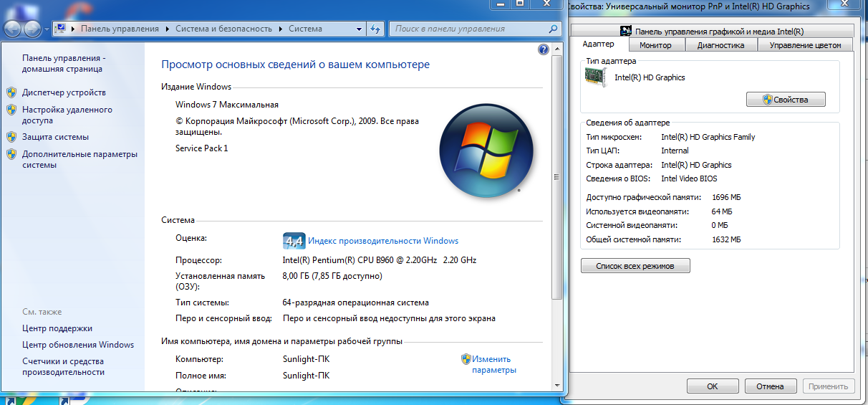Click shield icon beside 'Изменить параметры'
This screenshot has height=405, width=868.
(x=466, y=359)
